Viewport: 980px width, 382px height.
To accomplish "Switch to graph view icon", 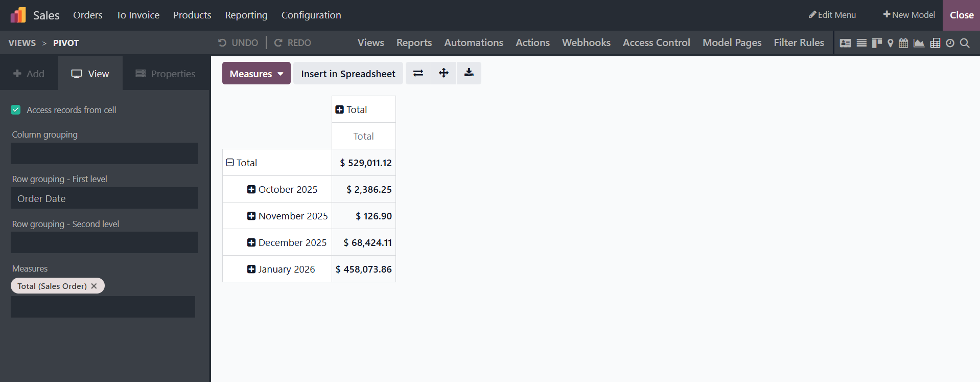I will coord(919,43).
